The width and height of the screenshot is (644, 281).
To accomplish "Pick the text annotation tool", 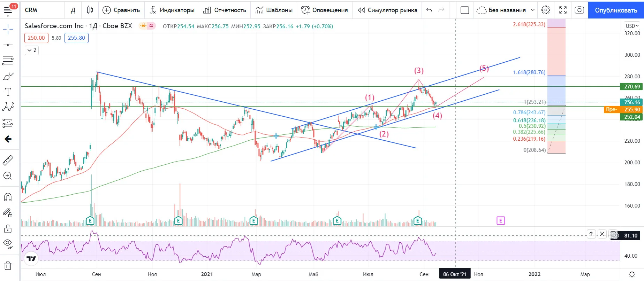I will tap(8, 92).
